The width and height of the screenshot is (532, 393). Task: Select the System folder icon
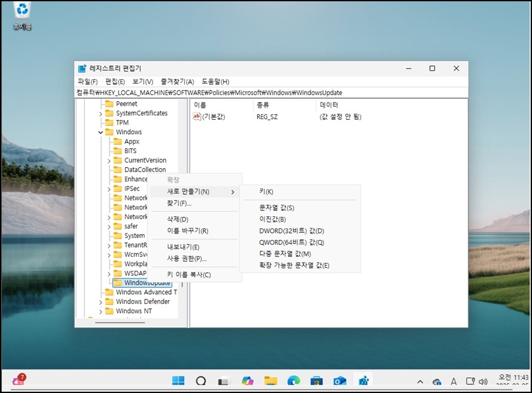coord(118,235)
